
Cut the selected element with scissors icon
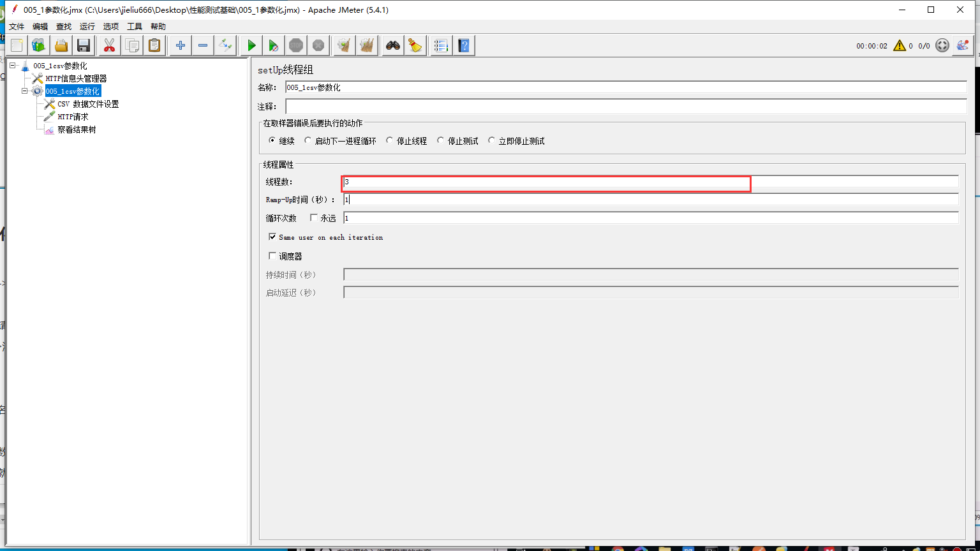[109, 45]
